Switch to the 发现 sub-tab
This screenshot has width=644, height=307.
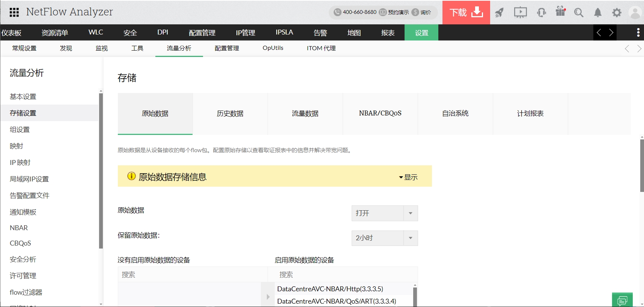point(66,48)
